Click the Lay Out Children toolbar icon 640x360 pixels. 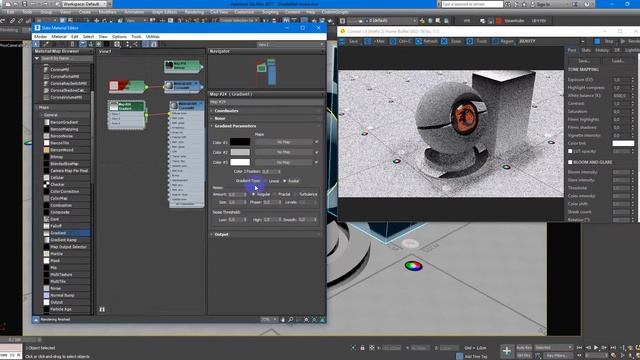click(135, 44)
